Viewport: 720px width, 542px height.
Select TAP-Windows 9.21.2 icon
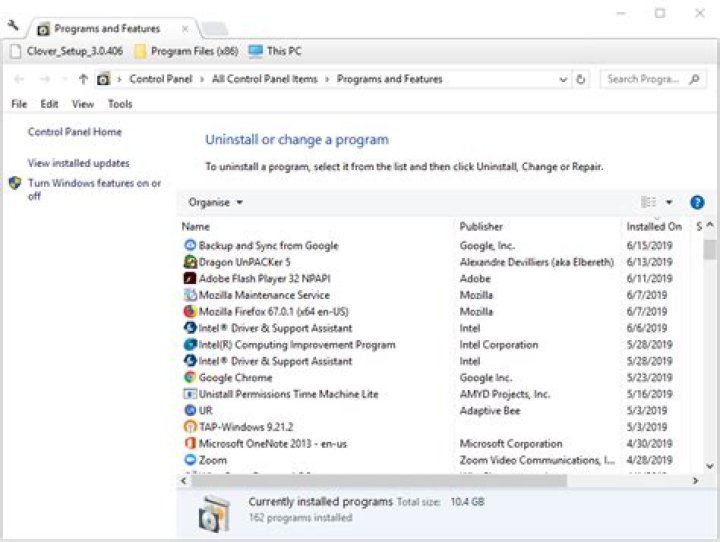click(x=190, y=427)
